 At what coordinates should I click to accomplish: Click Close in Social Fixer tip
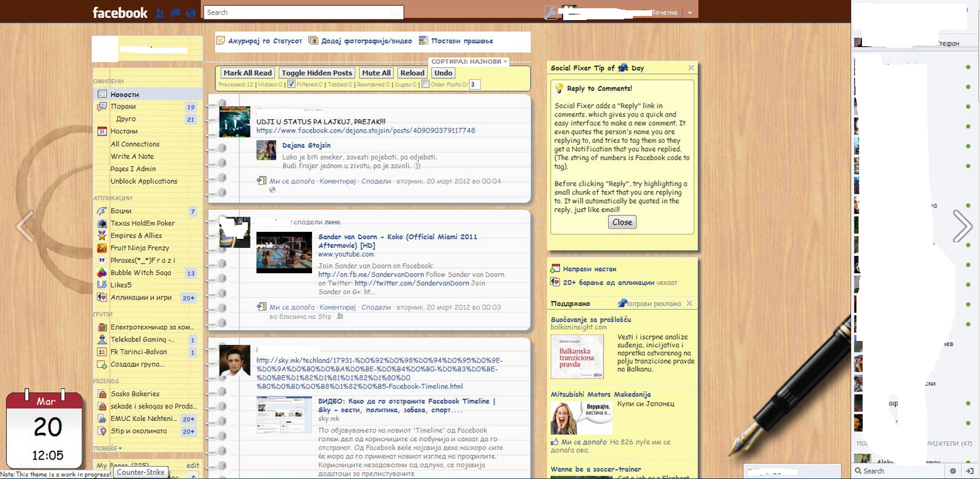pyautogui.click(x=622, y=222)
